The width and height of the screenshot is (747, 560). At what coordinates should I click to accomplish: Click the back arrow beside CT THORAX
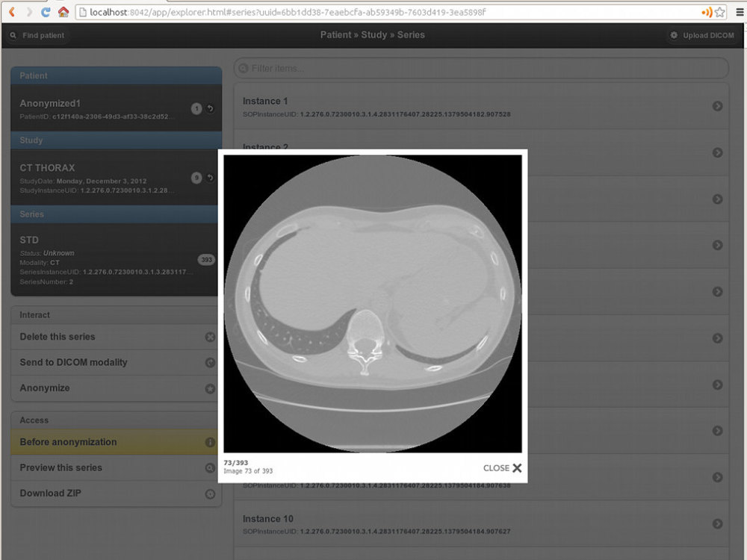coord(210,178)
